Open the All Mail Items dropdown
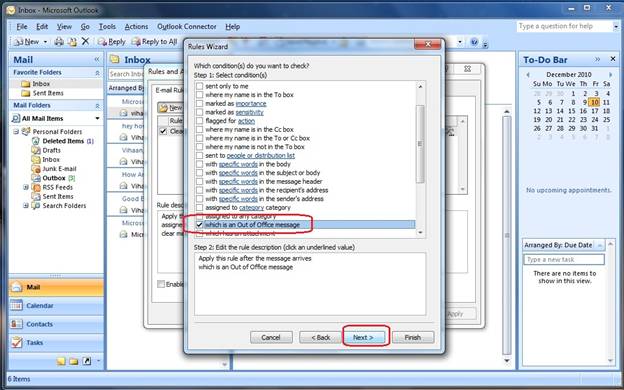 (97, 119)
